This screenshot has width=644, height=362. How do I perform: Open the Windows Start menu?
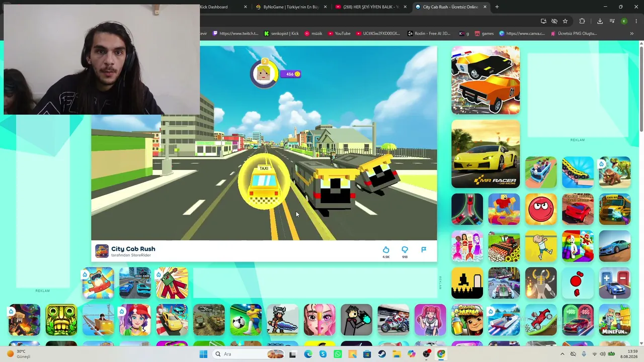point(203,354)
